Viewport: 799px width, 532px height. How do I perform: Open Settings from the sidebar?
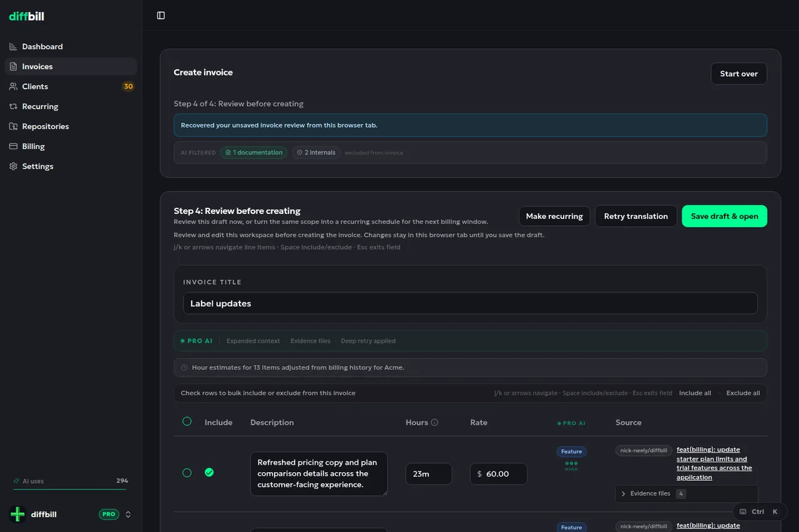click(71, 167)
